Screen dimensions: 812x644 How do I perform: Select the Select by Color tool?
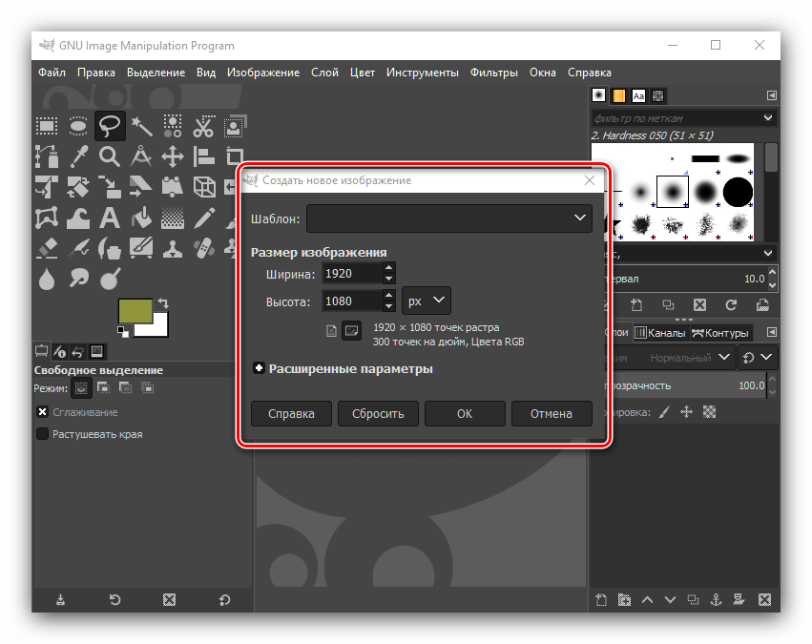pos(173,126)
